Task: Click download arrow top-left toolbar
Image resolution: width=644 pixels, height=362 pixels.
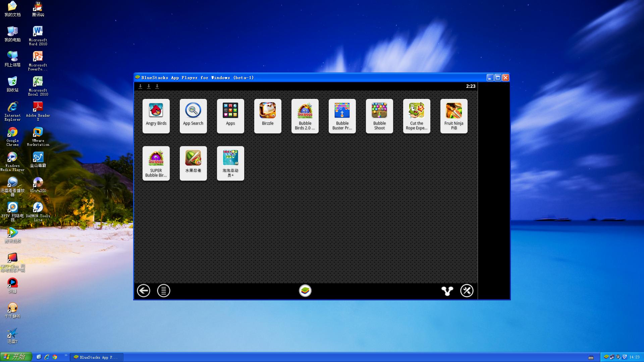Action: click(x=140, y=86)
